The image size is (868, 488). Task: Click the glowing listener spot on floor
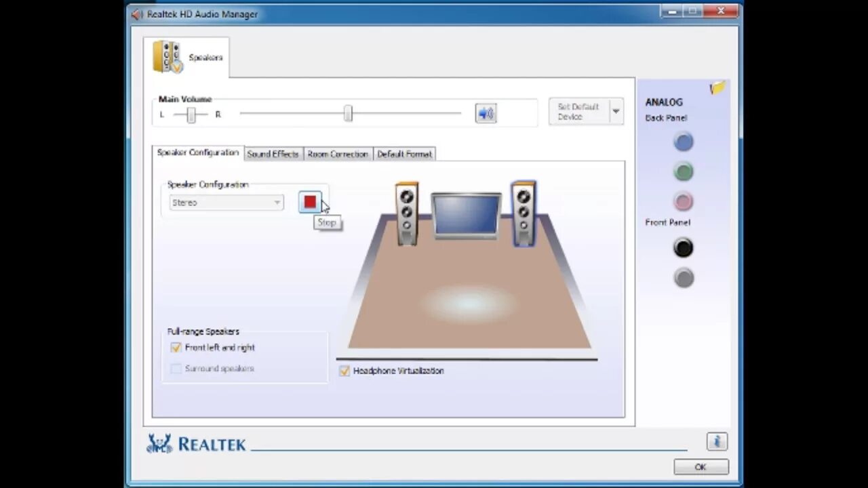click(468, 303)
